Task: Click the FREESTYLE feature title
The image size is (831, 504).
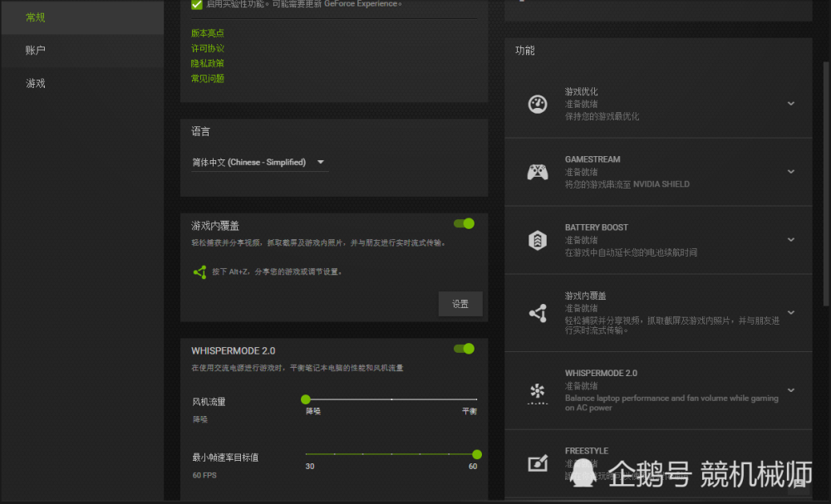Action: point(587,451)
